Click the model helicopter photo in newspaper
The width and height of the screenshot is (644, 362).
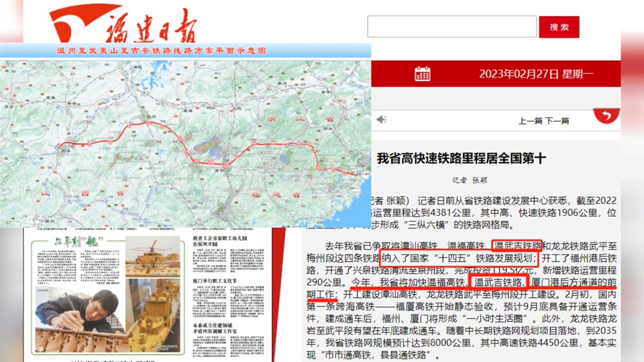[x=152, y=256]
